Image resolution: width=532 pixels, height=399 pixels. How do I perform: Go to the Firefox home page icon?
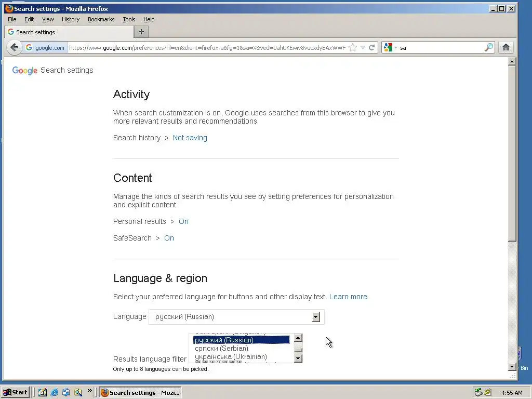pos(506,47)
